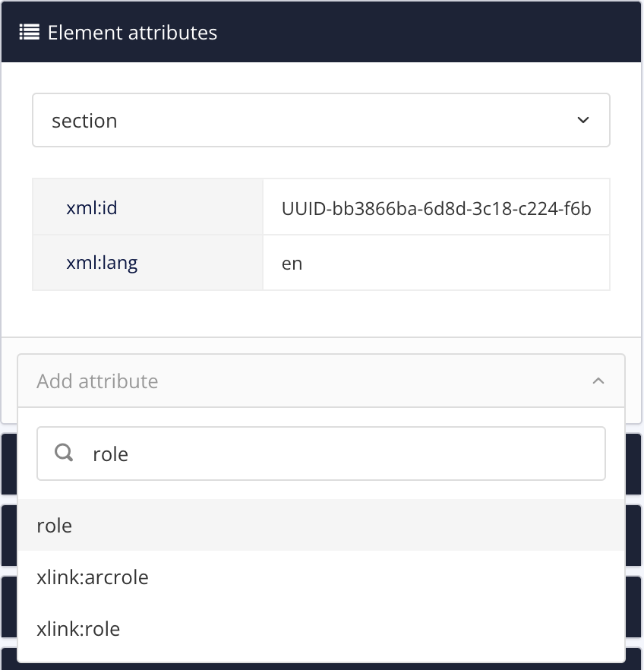Click the down chevron of the section selector

pyautogui.click(x=582, y=121)
